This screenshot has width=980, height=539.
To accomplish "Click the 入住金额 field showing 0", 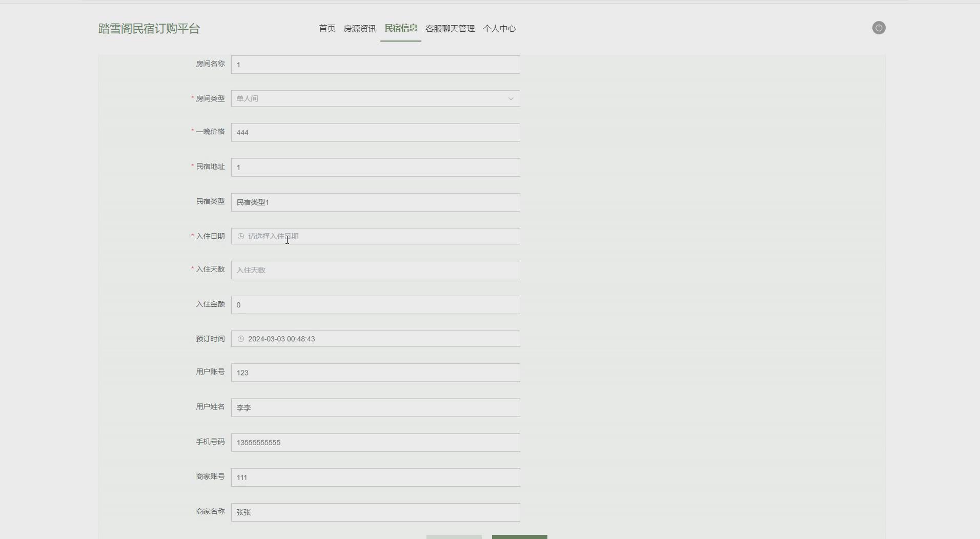I will tap(375, 305).
